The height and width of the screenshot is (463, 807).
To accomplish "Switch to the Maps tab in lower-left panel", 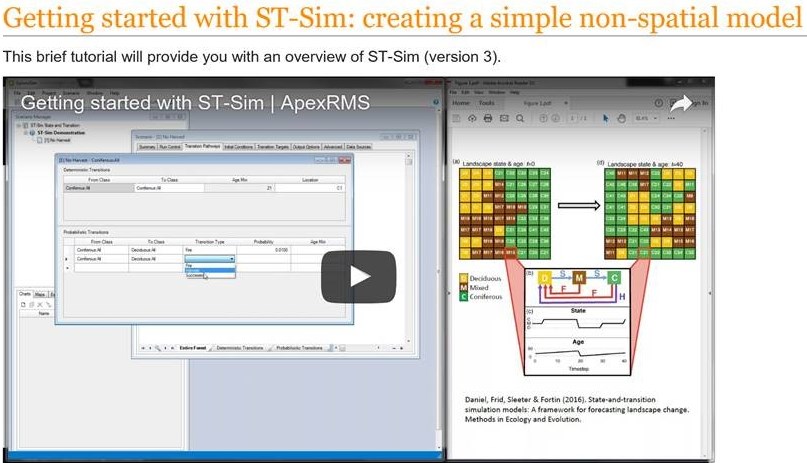I will pyautogui.click(x=40, y=294).
